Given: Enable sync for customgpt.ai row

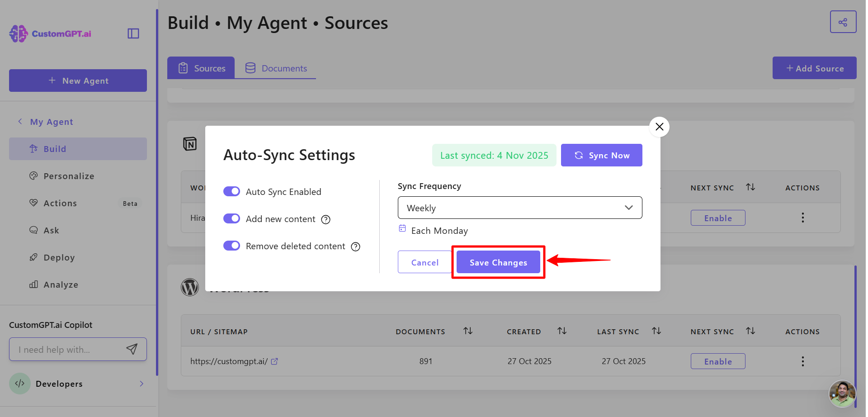Looking at the screenshot, I should pyautogui.click(x=718, y=361).
